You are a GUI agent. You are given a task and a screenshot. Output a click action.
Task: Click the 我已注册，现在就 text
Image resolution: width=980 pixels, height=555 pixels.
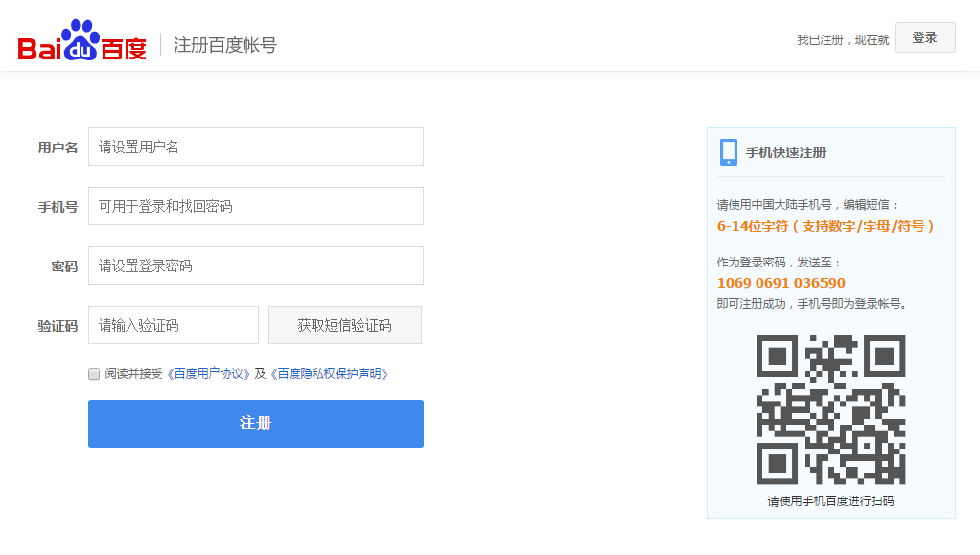click(x=845, y=37)
